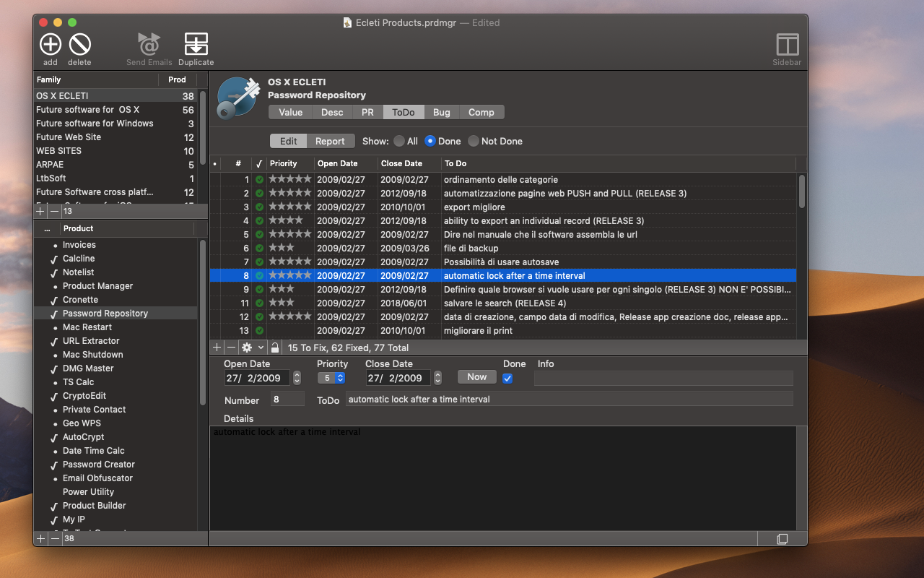
Task: Switch to the Desc tab
Action: [x=332, y=112]
